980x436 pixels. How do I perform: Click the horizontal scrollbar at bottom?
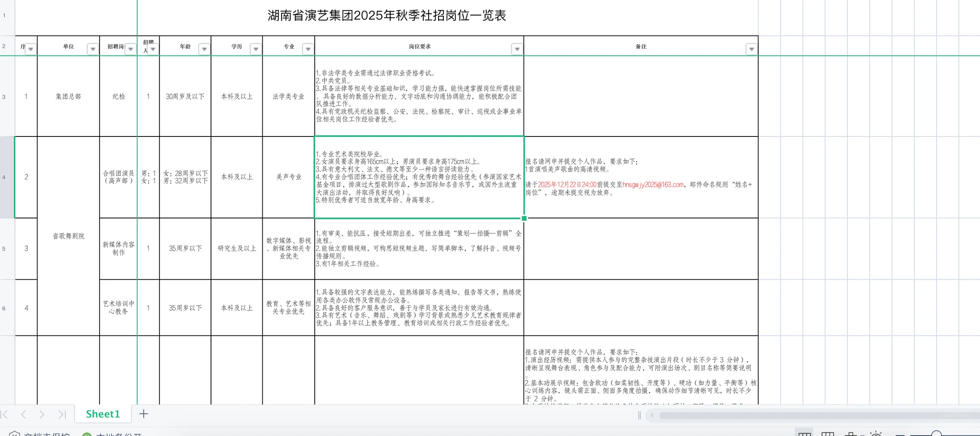807,415
